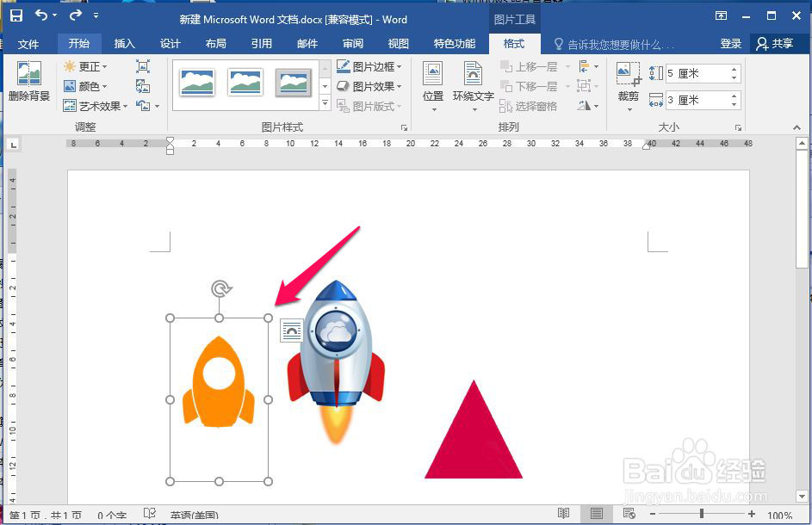Click the Selection Pane (选择窗格) button
This screenshot has height=525, width=812.
[x=528, y=106]
